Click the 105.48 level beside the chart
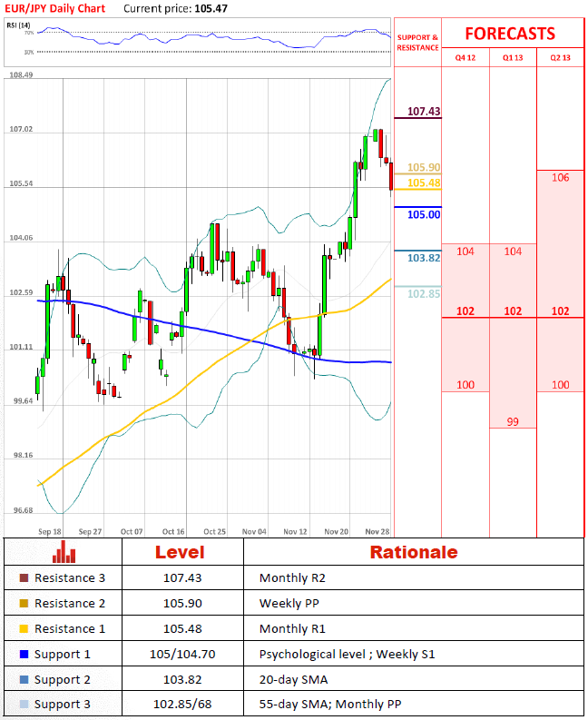Image resolution: width=588 pixels, height=720 pixels. (x=424, y=182)
